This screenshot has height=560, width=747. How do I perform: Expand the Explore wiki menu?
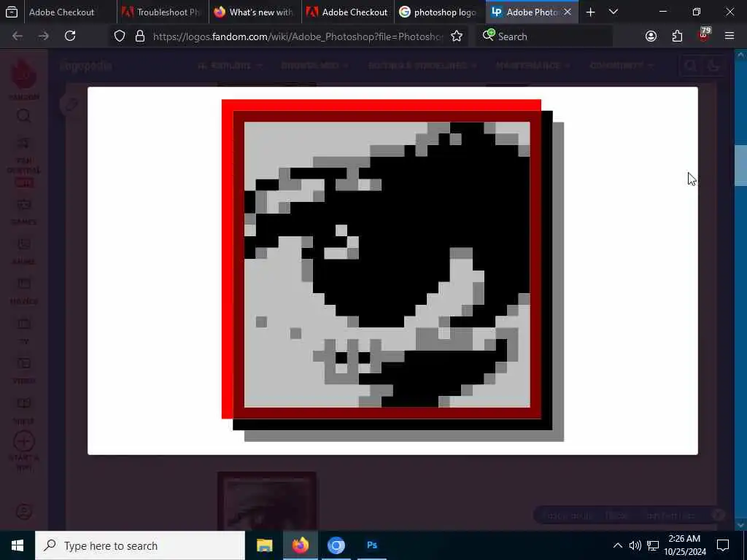click(230, 66)
